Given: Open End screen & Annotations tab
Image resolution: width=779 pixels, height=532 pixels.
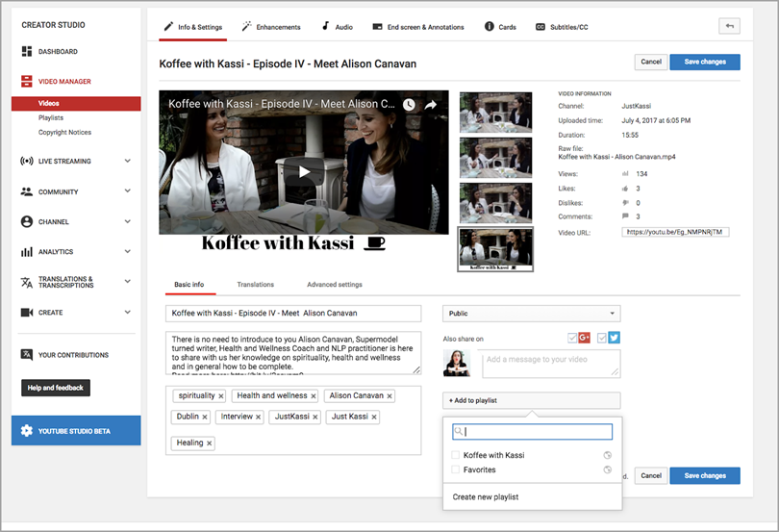Looking at the screenshot, I should [x=418, y=27].
